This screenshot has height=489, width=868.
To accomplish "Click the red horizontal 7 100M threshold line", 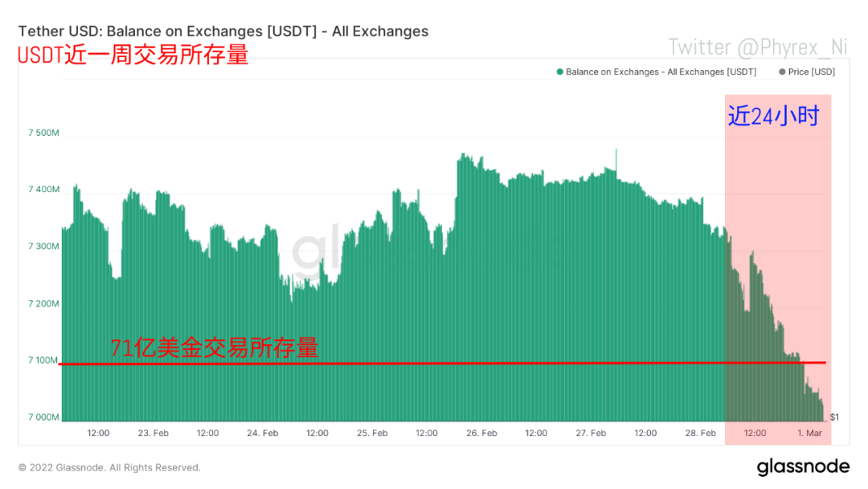I will 442,364.
